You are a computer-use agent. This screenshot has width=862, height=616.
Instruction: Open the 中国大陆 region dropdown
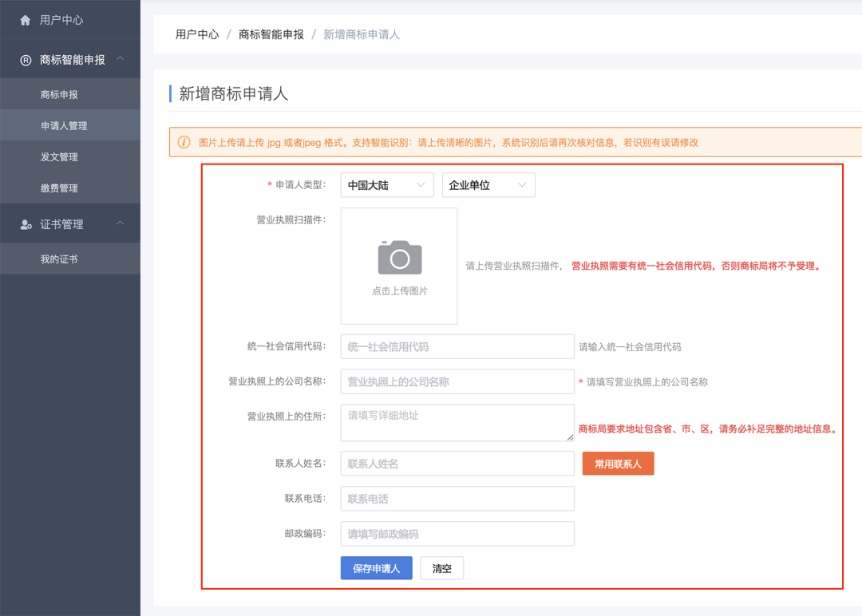(x=387, y=185)
